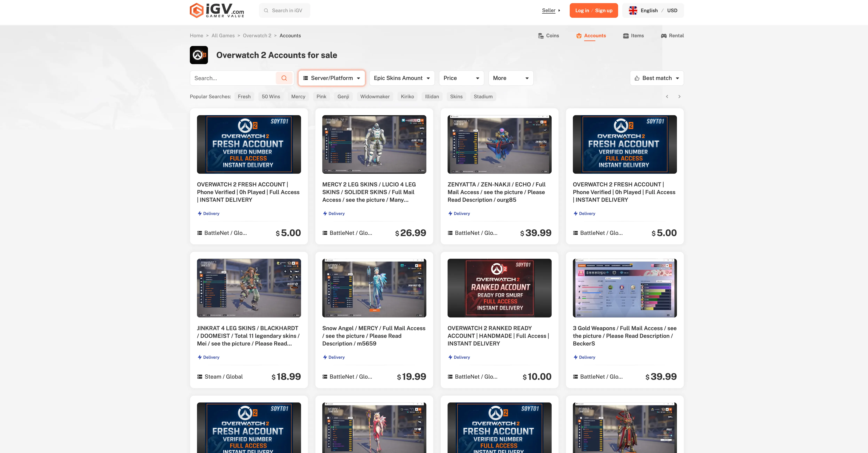Screen dimensions: 868x453
Task: Select the Fresh popular search filter
Action: pos(244,97)
